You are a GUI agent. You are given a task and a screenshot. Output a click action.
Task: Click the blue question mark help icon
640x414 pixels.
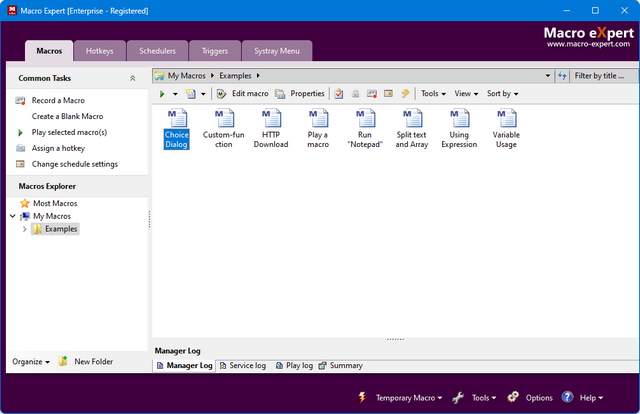tap(567, 397)
